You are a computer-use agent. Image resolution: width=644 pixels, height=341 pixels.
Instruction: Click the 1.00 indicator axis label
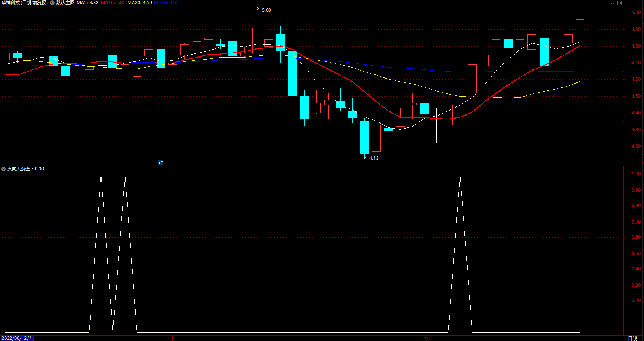click(x=636, y=174)
